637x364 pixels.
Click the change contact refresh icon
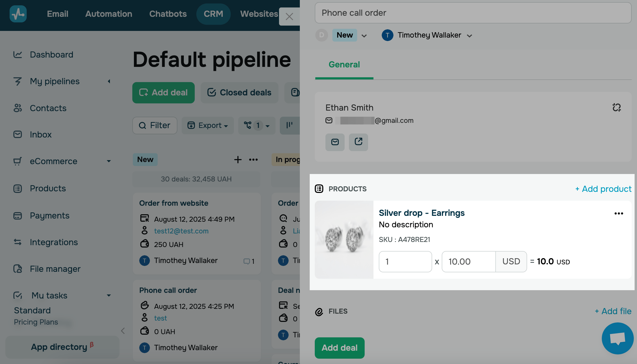(x=616, y=107)
